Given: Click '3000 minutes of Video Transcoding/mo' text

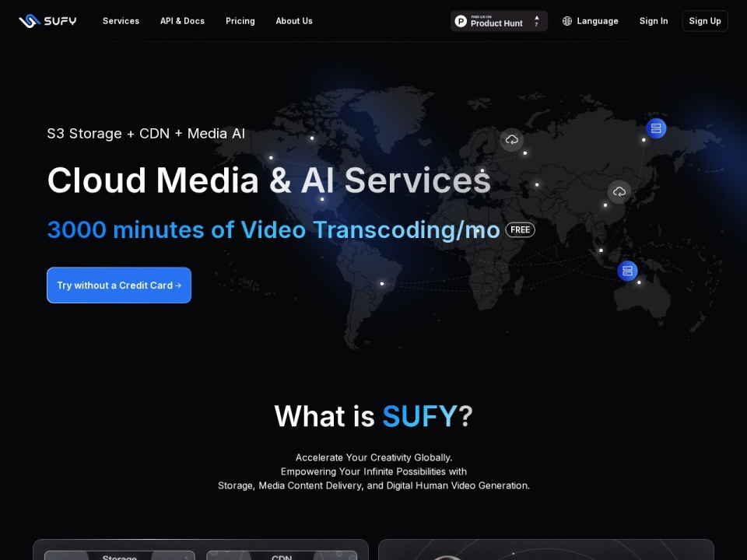Looking at the screenshot, I should [x=273, y=230].
